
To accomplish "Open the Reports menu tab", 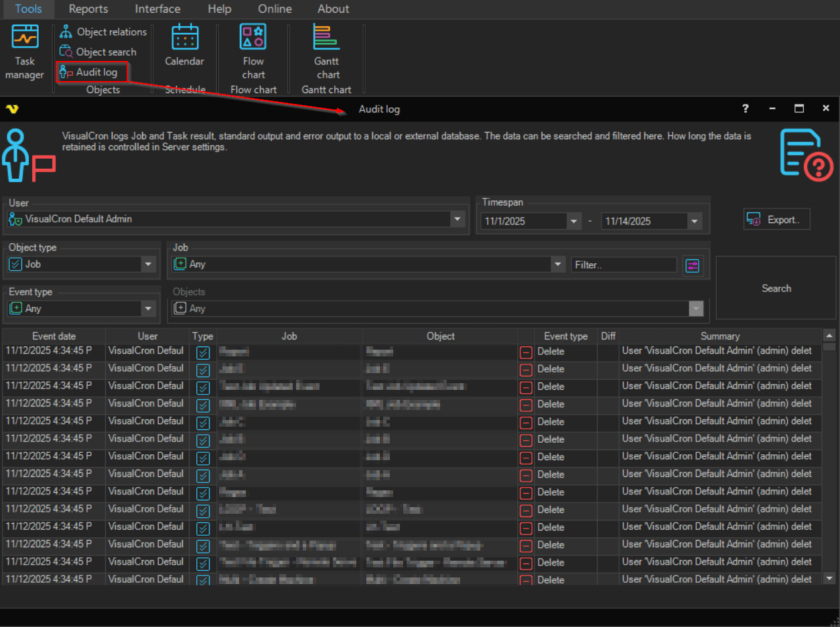I will (x=88, y=9).
